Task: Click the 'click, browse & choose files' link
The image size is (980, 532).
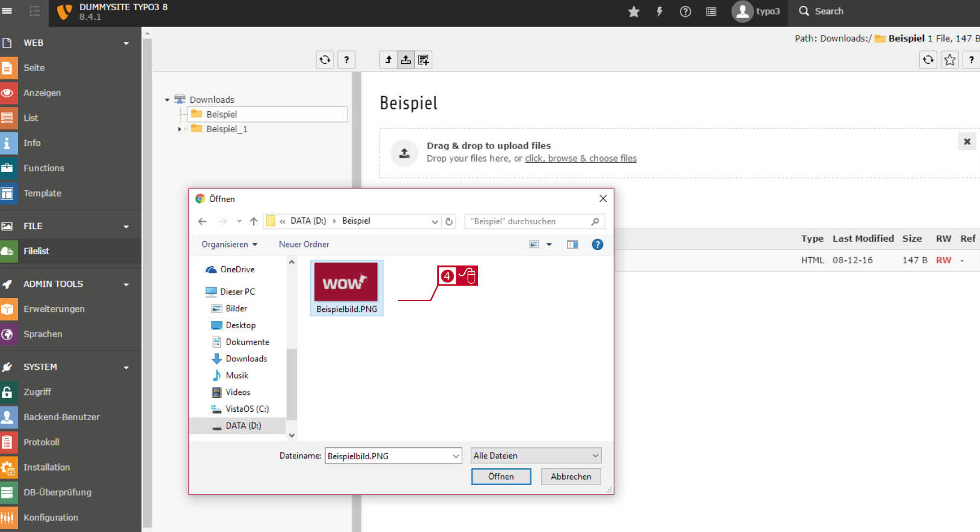Action: point(581,159)
